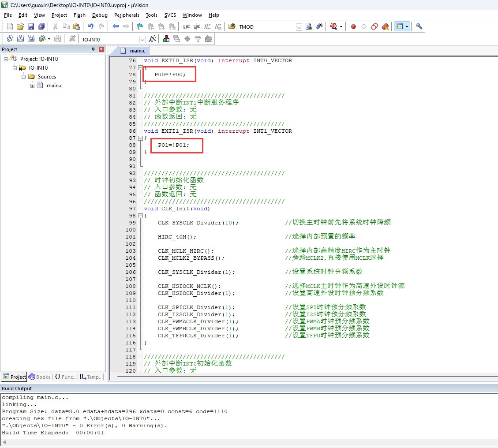The image size is (498, 448).
Task: Collapse the Sources group node
Action: coord(23,77)
